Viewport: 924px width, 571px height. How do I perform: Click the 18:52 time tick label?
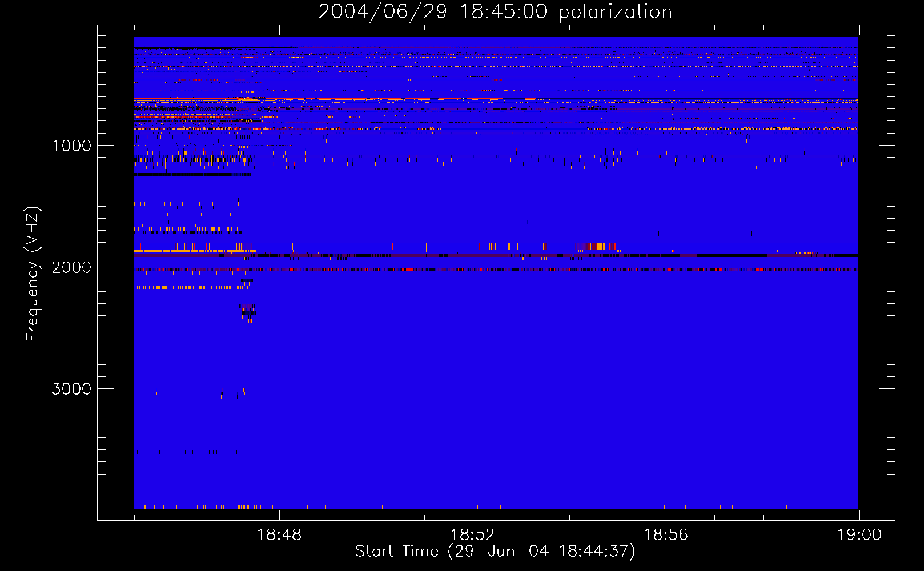pyautogui.click(x=472, y=535)
